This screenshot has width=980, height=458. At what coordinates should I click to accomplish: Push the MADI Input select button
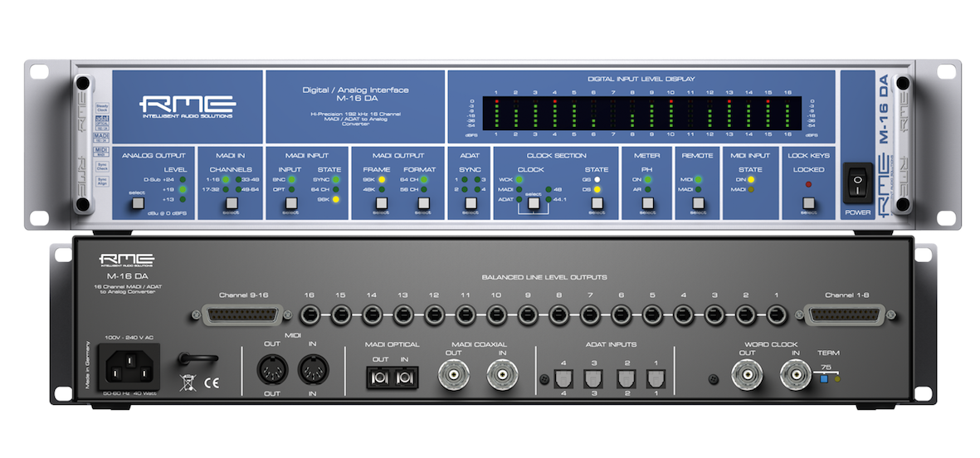tap(290, 203)
